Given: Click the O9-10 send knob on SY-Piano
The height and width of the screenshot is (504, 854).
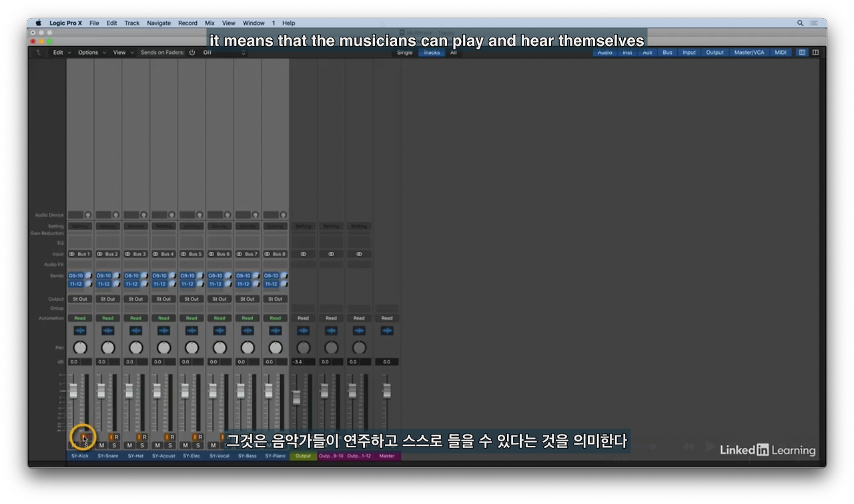Looking at the screenshot, I should [x=284, y=275].
